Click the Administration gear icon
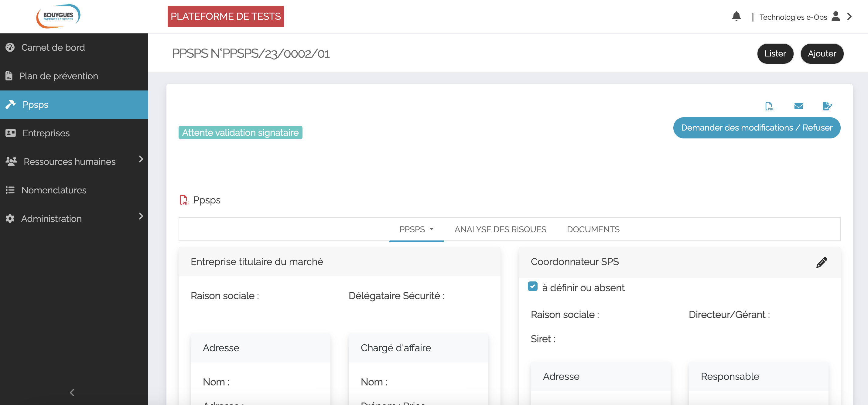This screenshot has height=405, width=868. coord(10,219)
